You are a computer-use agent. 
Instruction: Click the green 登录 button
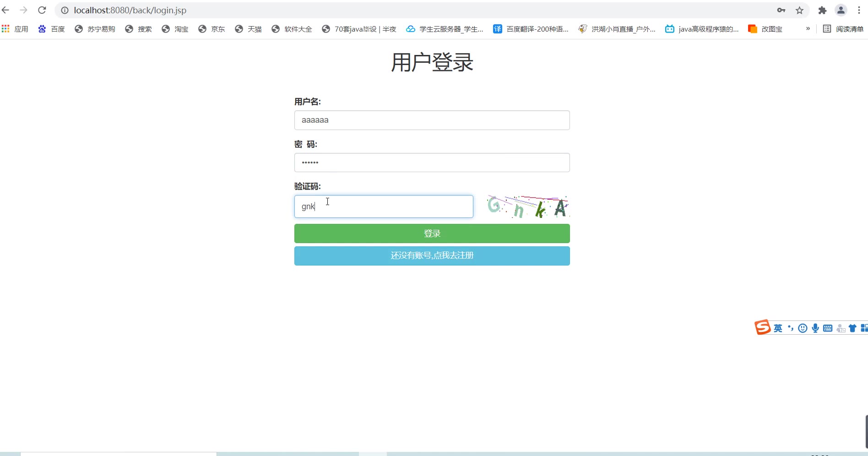[x=432, y=233]
